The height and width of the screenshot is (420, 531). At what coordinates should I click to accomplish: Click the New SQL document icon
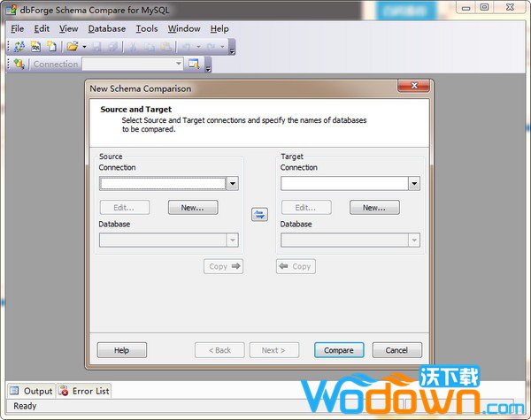(35, 46)
